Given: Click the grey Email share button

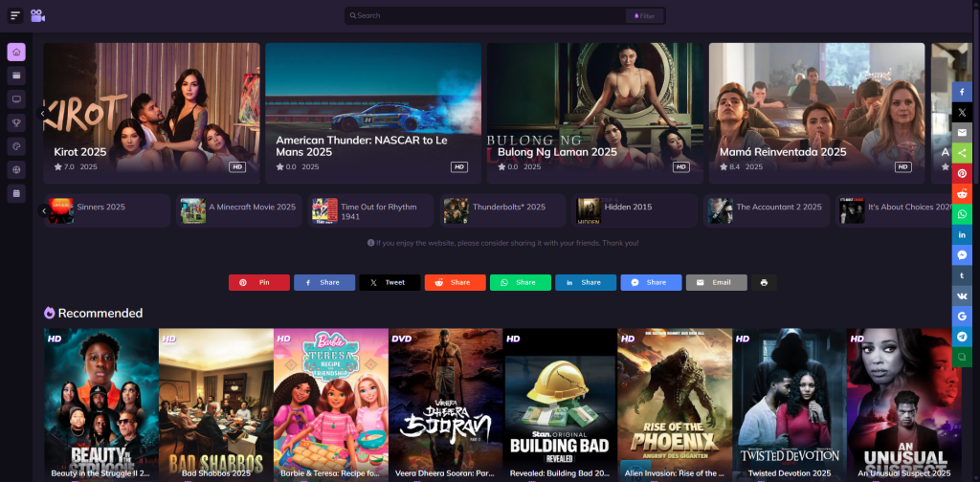Looking at the screenshot, I should coord(716,283).
